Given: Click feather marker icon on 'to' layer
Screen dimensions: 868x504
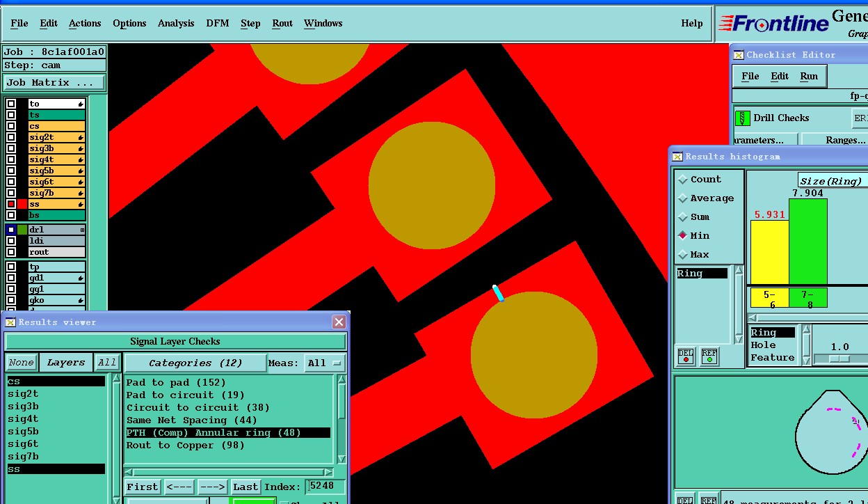Looking at the screenshot, I should pyautogui.click(x=81, y=104).
